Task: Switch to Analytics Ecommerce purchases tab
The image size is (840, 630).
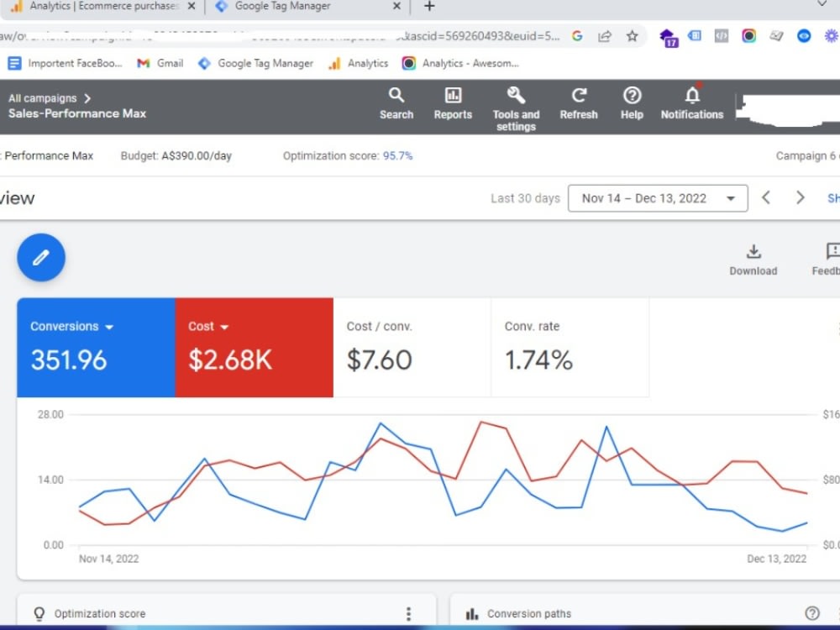Action: pos(102,7)
